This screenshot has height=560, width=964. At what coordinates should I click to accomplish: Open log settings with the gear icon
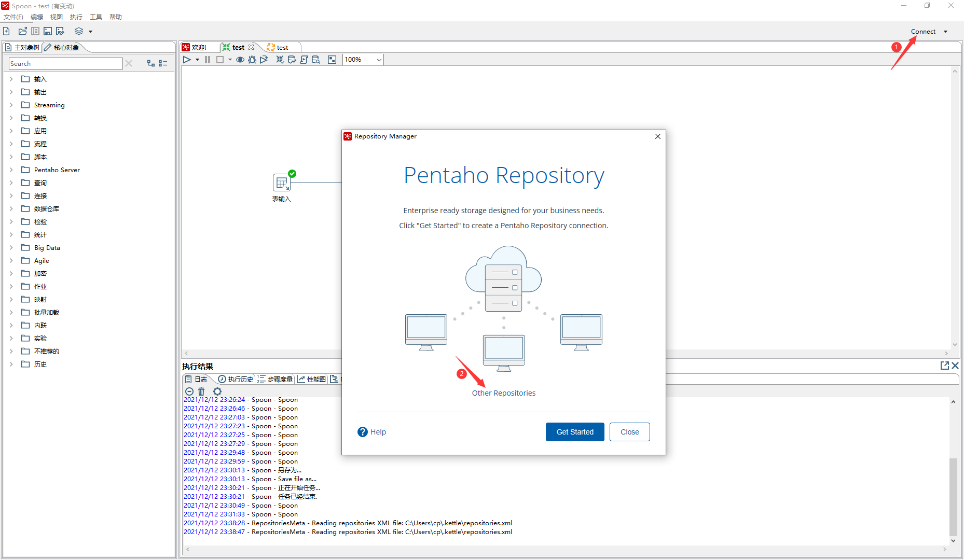(x=217, y=391)
